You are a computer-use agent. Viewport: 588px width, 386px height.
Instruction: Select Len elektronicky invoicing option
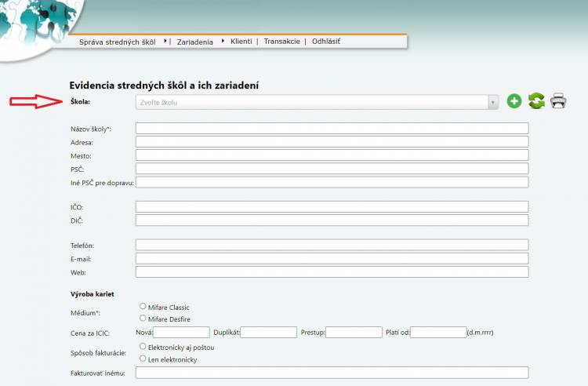pyautogui.click(x=143, y=359)
